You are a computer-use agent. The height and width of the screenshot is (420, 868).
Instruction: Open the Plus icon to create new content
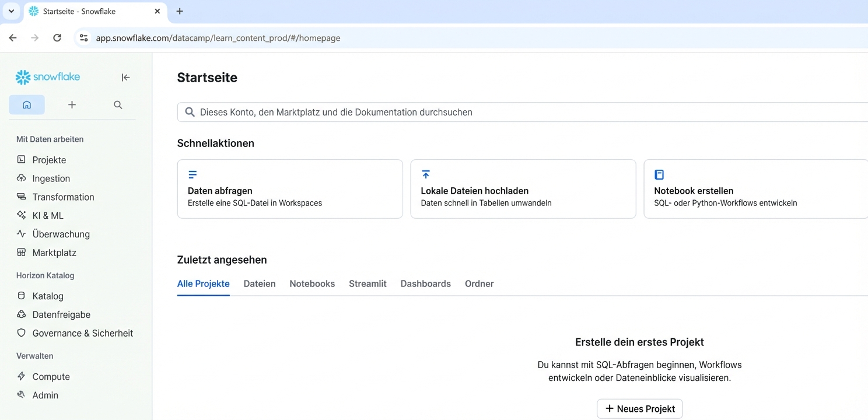click(x=72, y=104)
